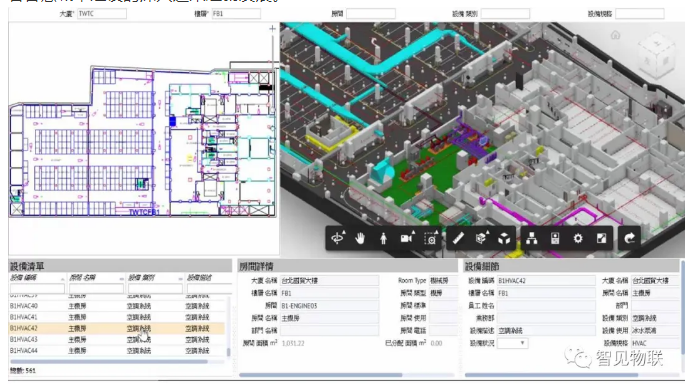Click 樓層名稱 FB1 field in room details
698x384 pixels.
[x=329, y=293]
